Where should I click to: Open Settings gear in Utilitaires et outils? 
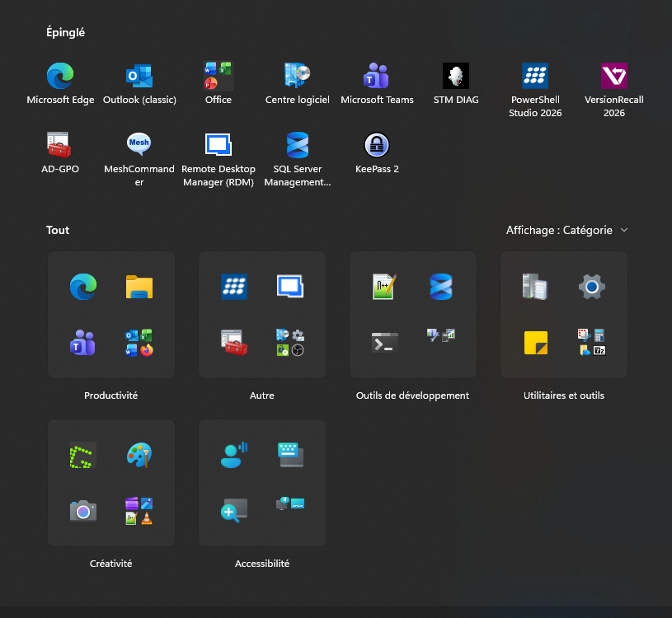click(x=592, y=287)
